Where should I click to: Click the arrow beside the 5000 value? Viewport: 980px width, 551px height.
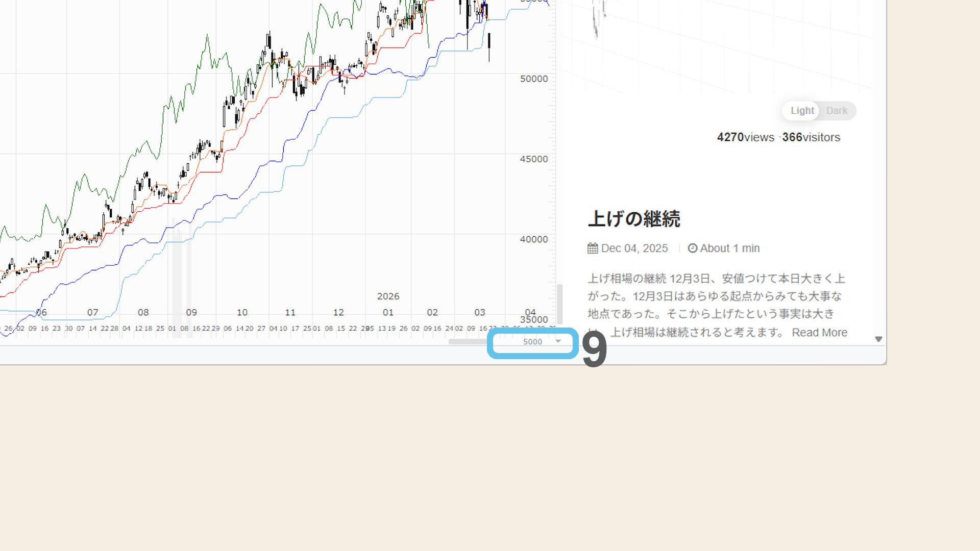(x=558, y=341)
